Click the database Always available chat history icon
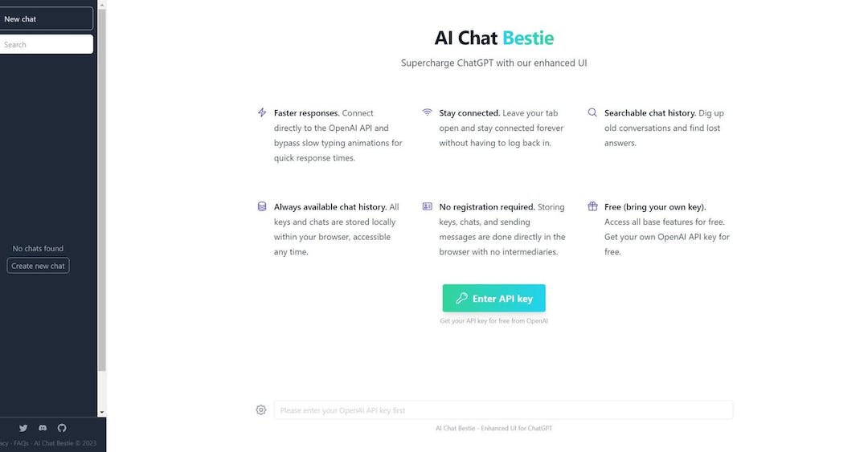This screenshot has height=452, width=868. (262, 206)
